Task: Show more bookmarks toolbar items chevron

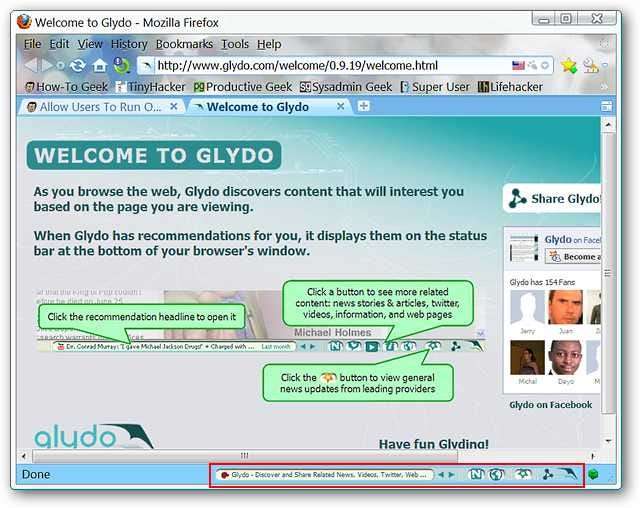Action: pos(604,87)
